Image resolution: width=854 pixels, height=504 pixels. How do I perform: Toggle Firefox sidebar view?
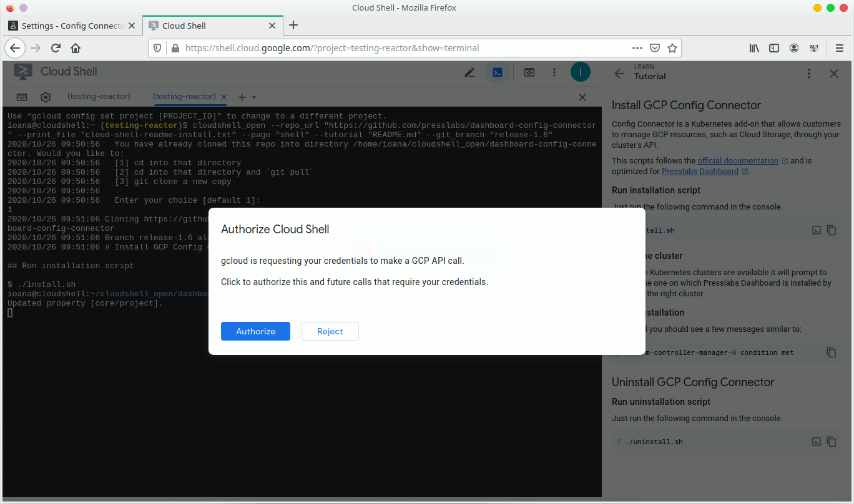pyautogui.click(x=774, y=48)
